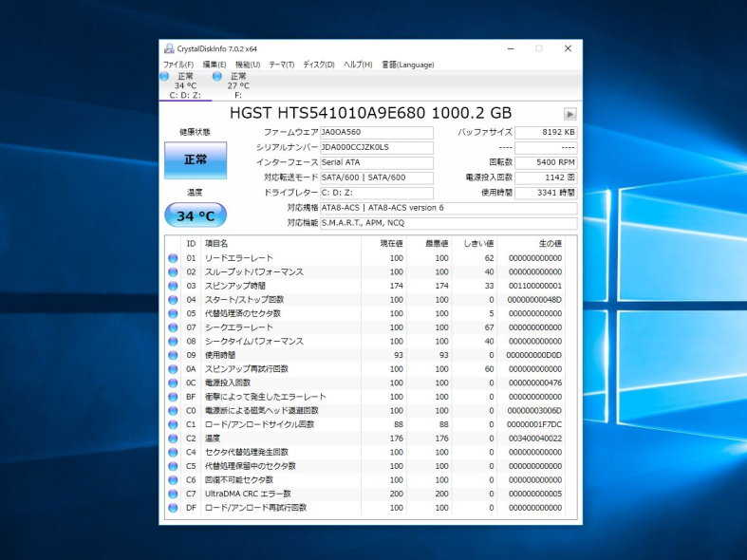This screenshot has height=560, width=747.
Task: Click the status orb for ID C6 row
Action: pos(173,480)
